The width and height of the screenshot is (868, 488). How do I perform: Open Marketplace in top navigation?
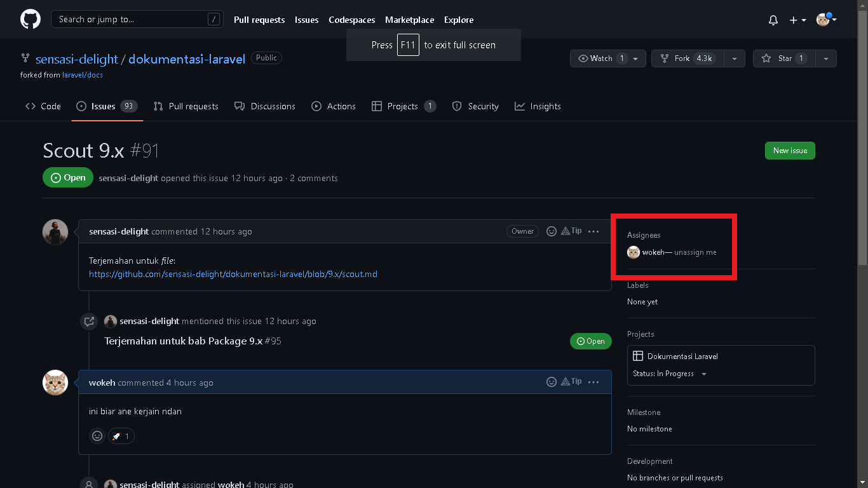click(x=409, y=20)
